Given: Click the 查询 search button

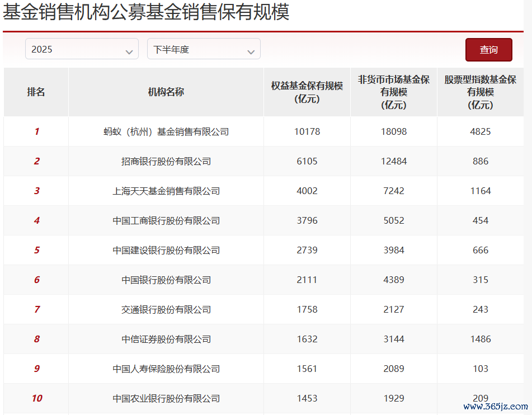Looking at the screenshot, I should pos(488,50).
